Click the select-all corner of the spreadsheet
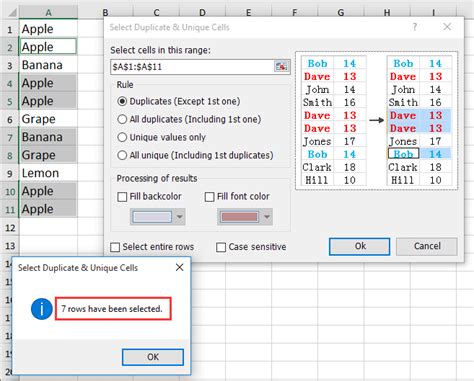The image size is (474, 381). 12,12
